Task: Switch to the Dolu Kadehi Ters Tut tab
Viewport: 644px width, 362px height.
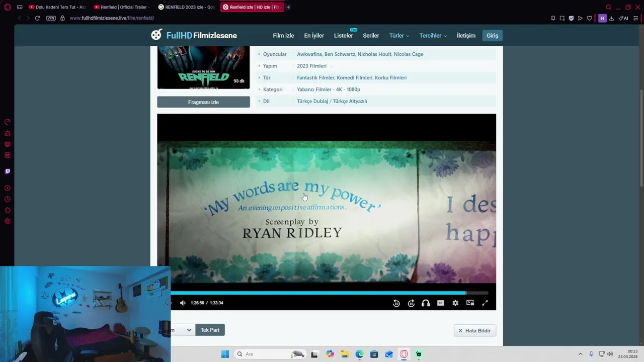Action: 57,7
